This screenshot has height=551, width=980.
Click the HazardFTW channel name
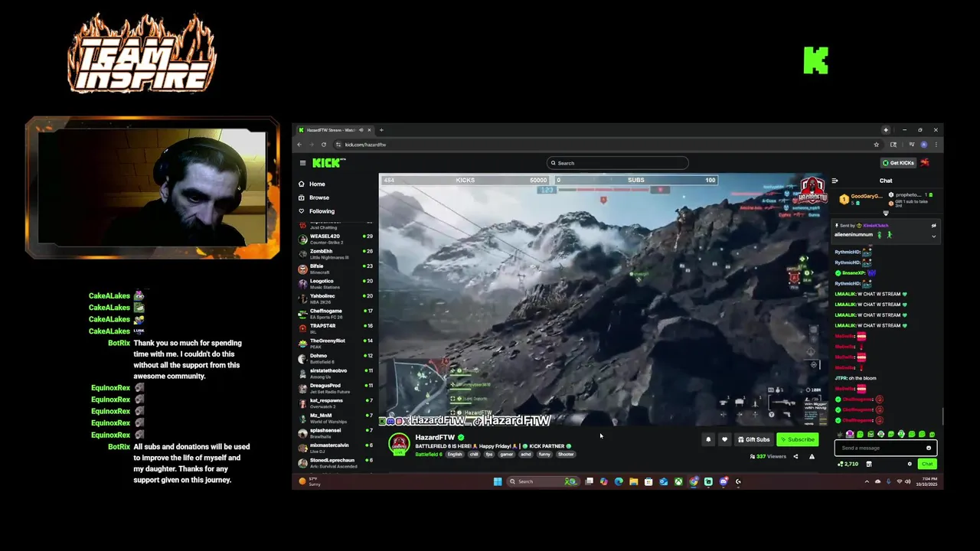[x=435, y=438]
